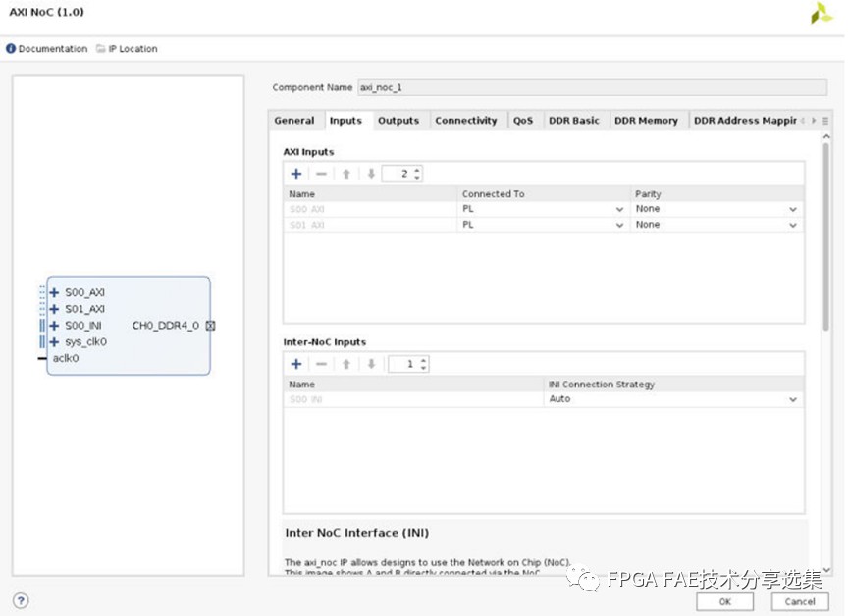Click the Component Name field

tap(593, 87)
